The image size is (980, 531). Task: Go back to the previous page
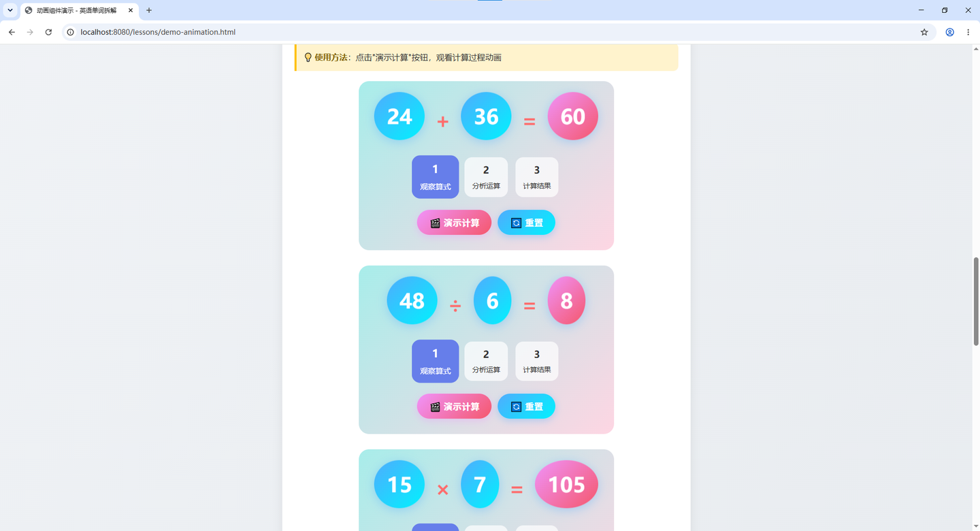(12, 32)
